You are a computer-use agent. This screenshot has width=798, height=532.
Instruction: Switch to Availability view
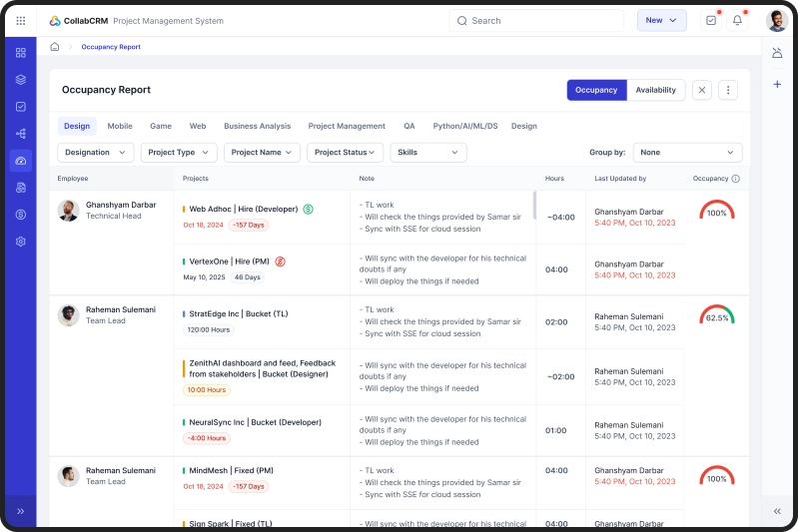coord(655,90)
